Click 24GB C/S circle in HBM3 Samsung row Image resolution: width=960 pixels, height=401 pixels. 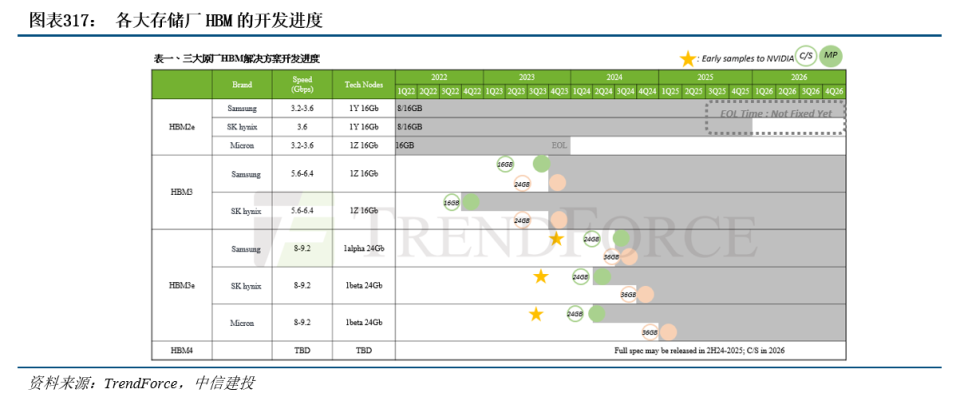click(522, 183)
